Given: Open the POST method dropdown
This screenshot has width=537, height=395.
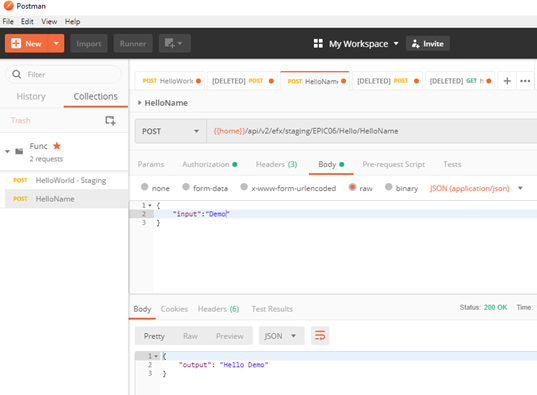Looking at the screenshot, I should pyautogui.click(x=171, y=131).
